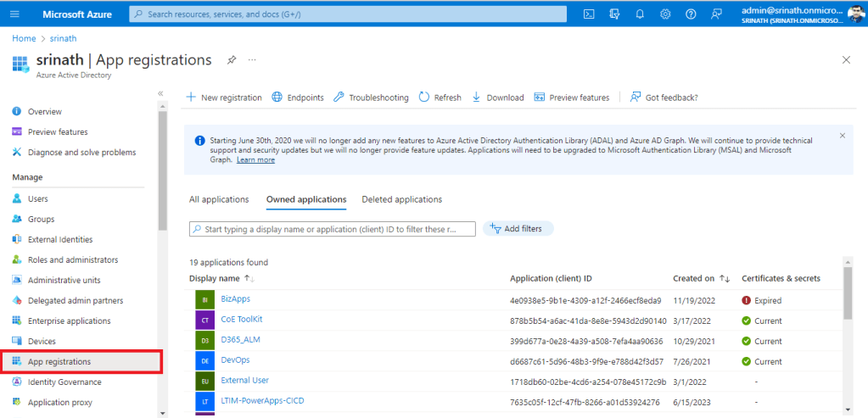Click the Refresh toolbar button
This screenshot has width=868, height=418.
coord(440,98)
